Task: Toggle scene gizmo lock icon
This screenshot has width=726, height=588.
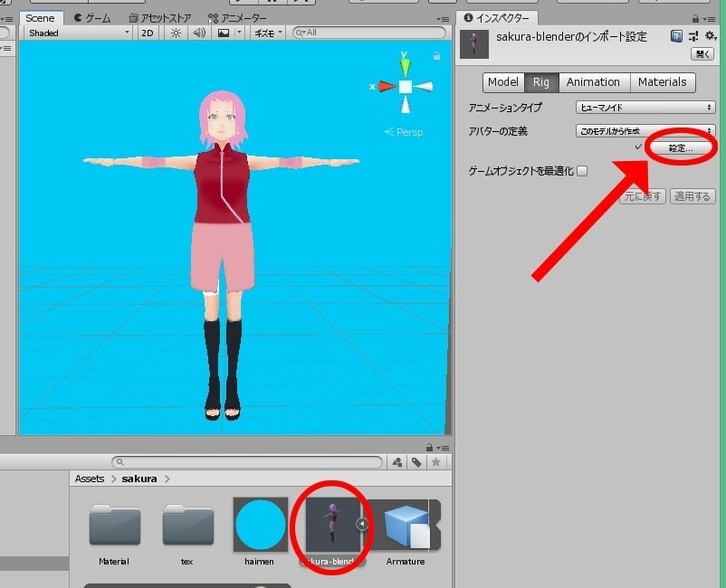Action: [x=436, y=56]
